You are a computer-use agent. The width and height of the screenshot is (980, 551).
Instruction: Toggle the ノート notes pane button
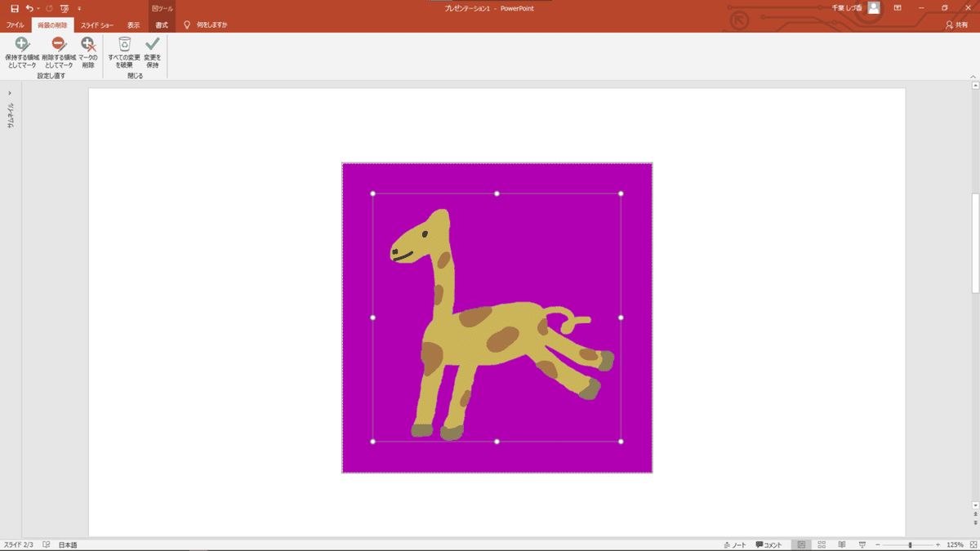tap(735, 544)
